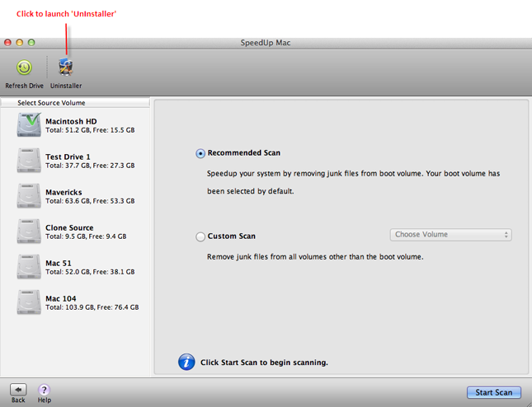
Task: Click 'Total: 103.9 GB, Free: 76.4 GB' text
Action: point(92,307)
